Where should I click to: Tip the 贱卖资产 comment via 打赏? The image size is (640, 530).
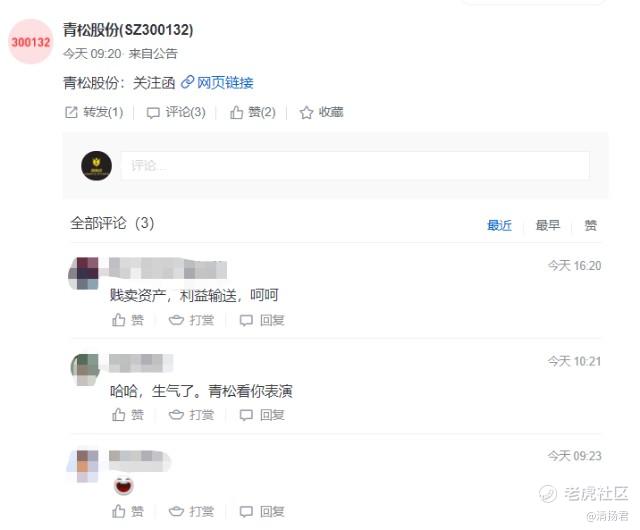click(191, 320)
